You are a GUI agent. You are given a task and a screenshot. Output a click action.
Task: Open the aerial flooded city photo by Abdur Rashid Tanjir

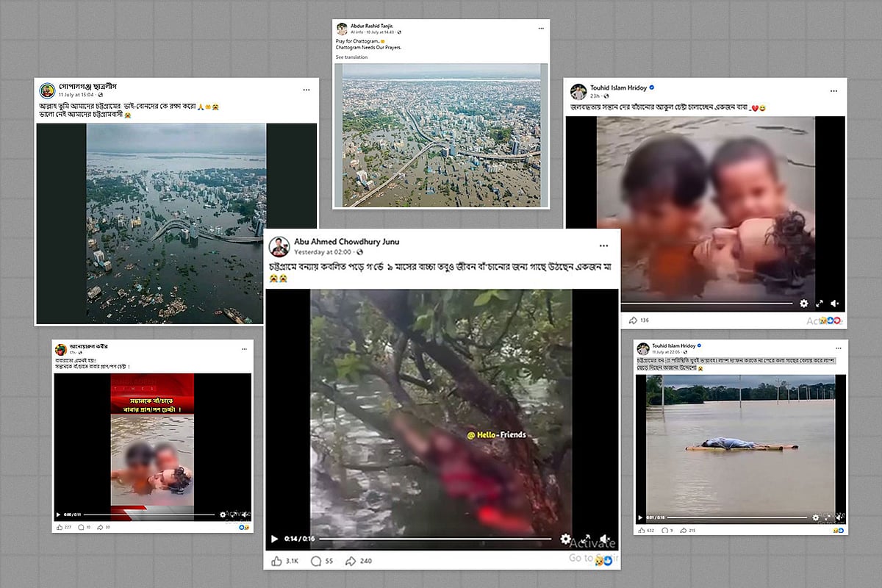click(x=441, y=135)
